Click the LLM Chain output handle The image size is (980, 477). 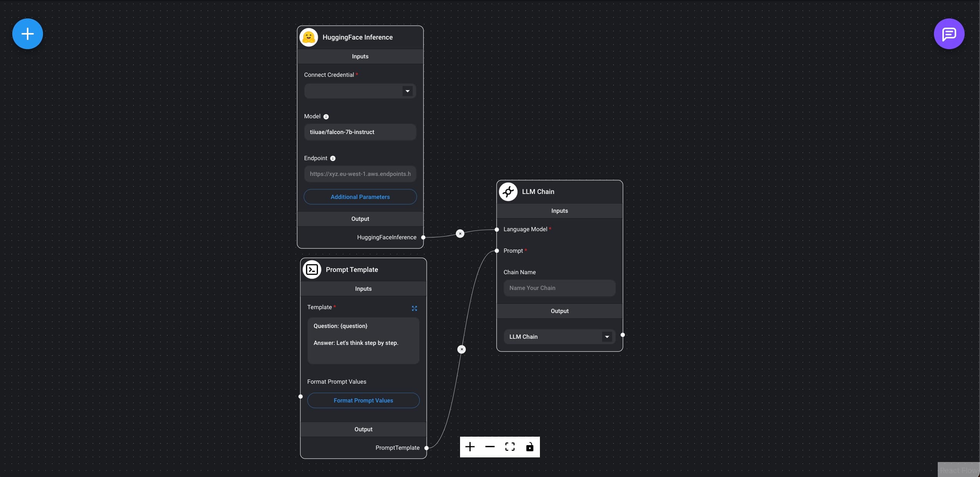(x=622, y=335)
